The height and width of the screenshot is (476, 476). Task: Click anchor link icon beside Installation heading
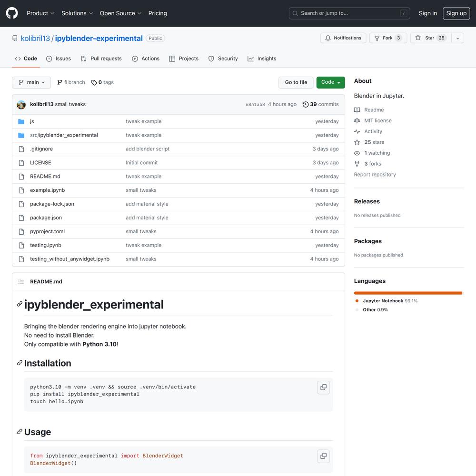pyautogui.click(x=20, y=363)
